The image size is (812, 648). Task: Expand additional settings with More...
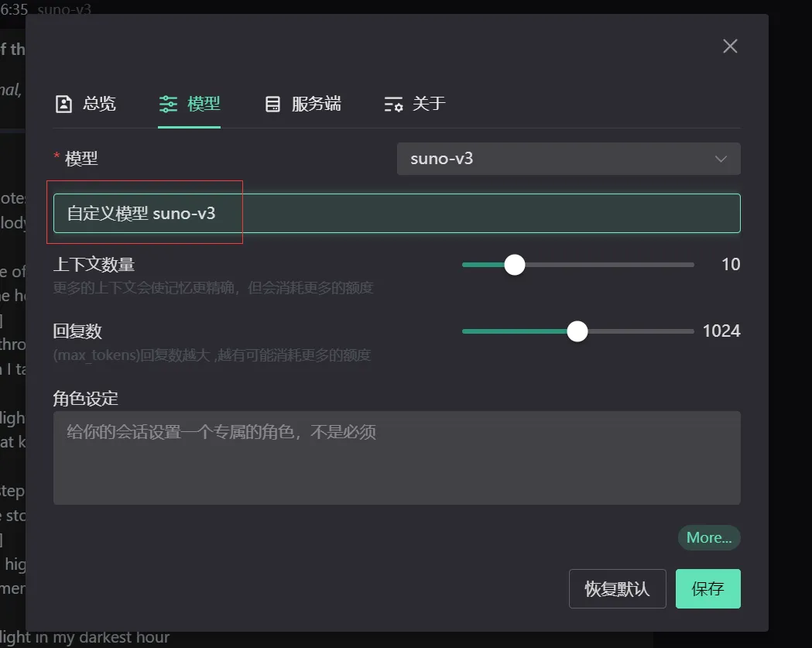[708, 537]
